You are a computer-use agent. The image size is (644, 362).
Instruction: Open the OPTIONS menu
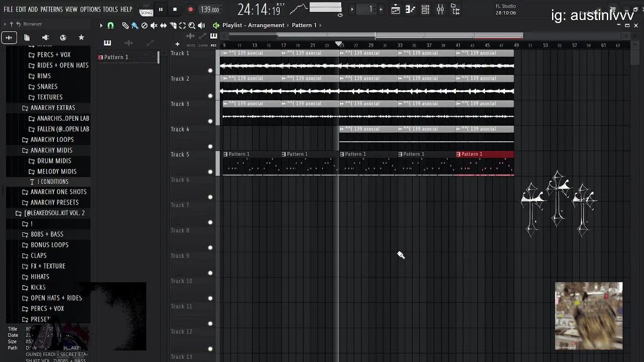(91, 9)
